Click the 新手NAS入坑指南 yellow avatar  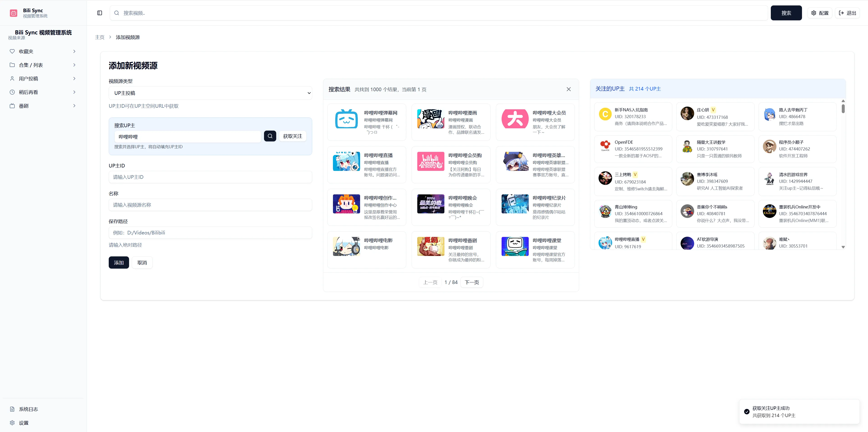click(x=605, y=114)
